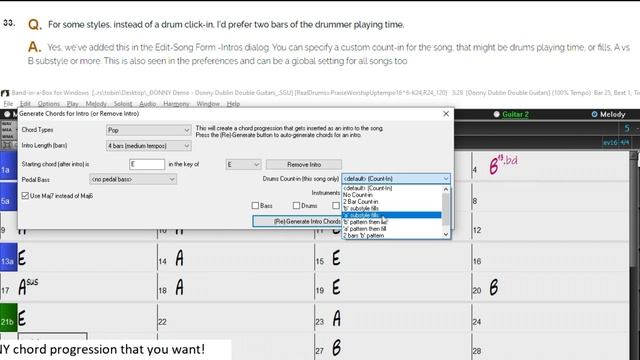Open the Audio menu
640x360 pixels.
148,104
